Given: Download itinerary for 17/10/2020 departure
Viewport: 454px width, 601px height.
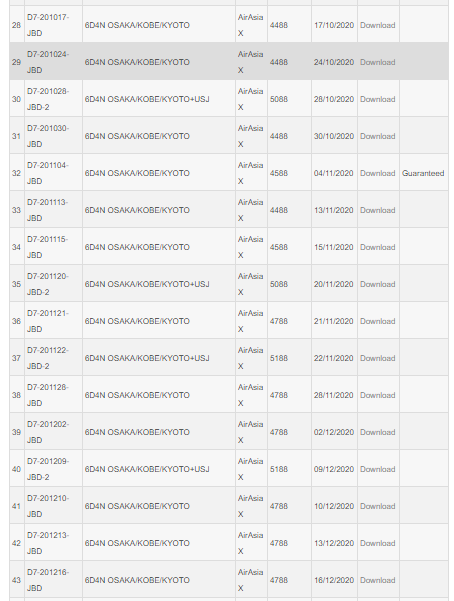Looking at the screenshot, I should pos(377,25).
